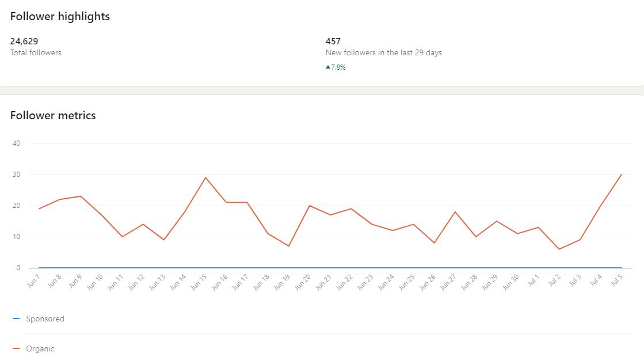Click the Organic low point at Jun 19
Viewport: 644px width, 360px height.
pos(288,246)
